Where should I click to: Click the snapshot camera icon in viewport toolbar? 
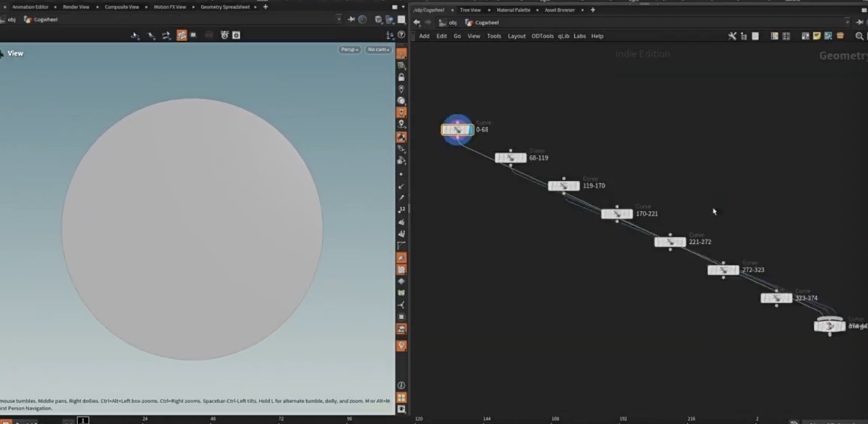pyautogui.click(x=236, y=35)
